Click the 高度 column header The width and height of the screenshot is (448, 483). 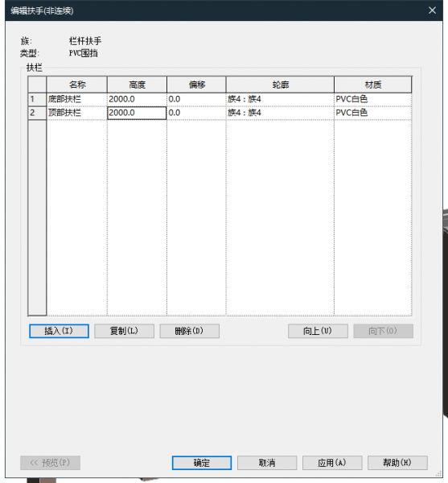[137, 85]
